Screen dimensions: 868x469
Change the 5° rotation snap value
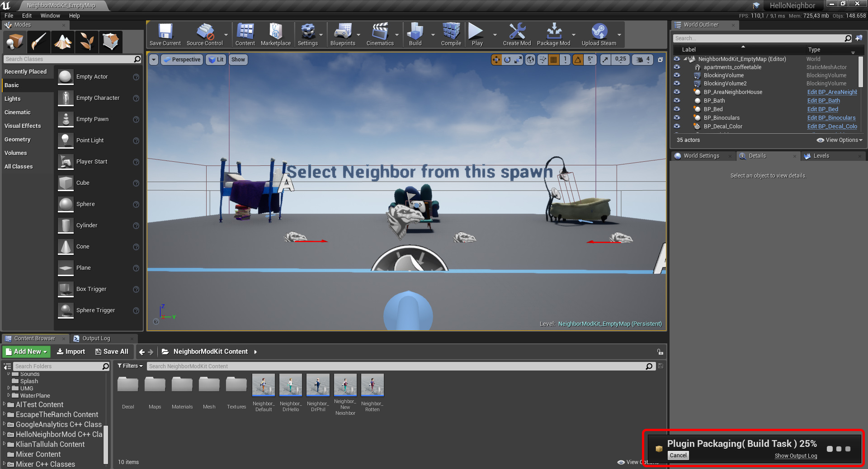(590, 60)
